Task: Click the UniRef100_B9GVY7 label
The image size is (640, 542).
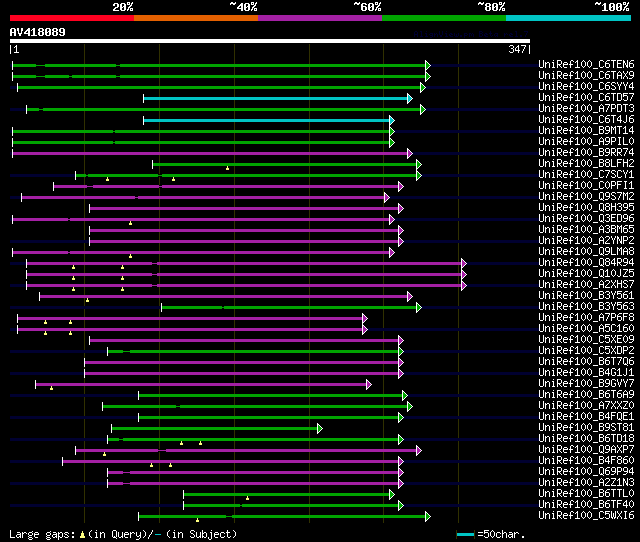Action: (x=586, y=384)
